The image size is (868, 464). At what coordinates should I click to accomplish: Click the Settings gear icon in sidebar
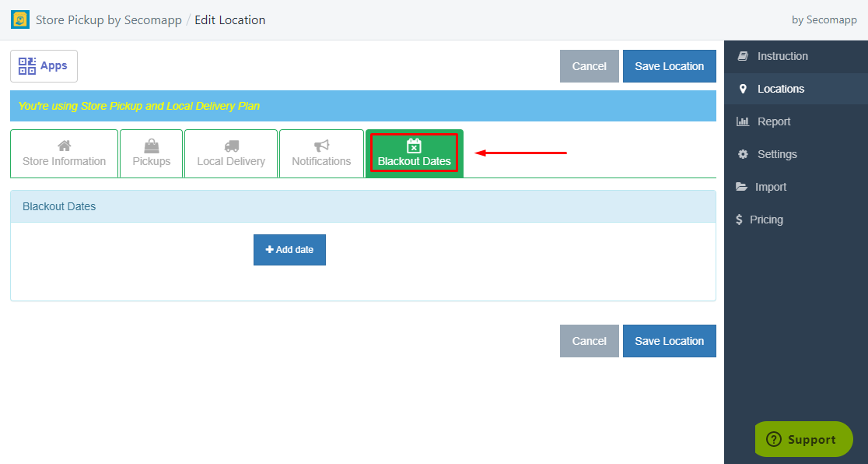[743, 154]
